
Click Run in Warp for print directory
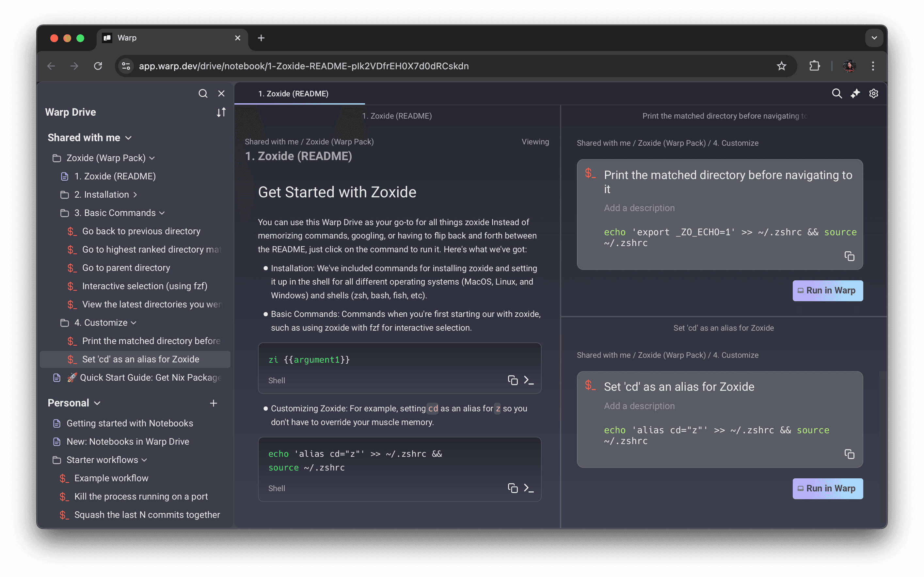pos(827,290)
